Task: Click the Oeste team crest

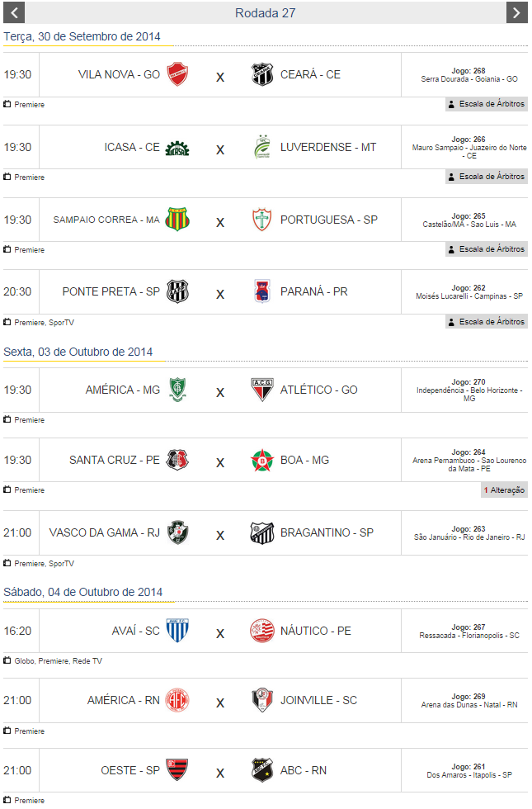Action: coord(177,770)
